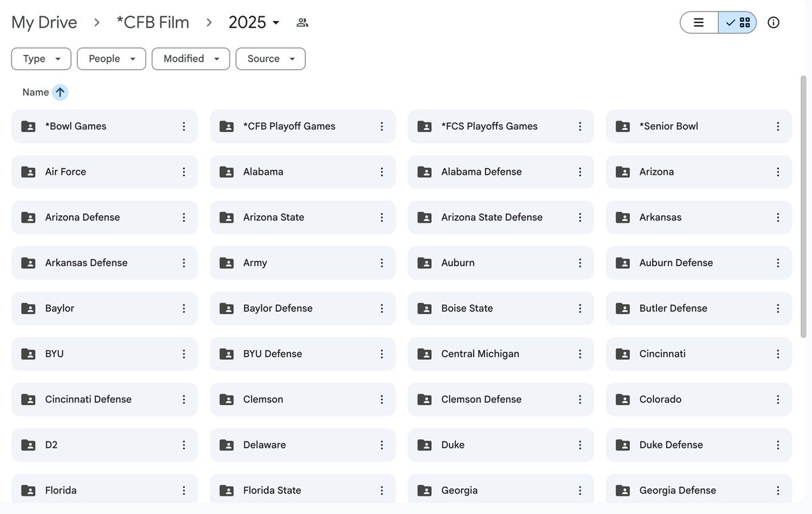Viewport: 812px width, 514px height.
Task: Open the People filter dropdown
Action: pyautogui.click(x=112, y=59)
